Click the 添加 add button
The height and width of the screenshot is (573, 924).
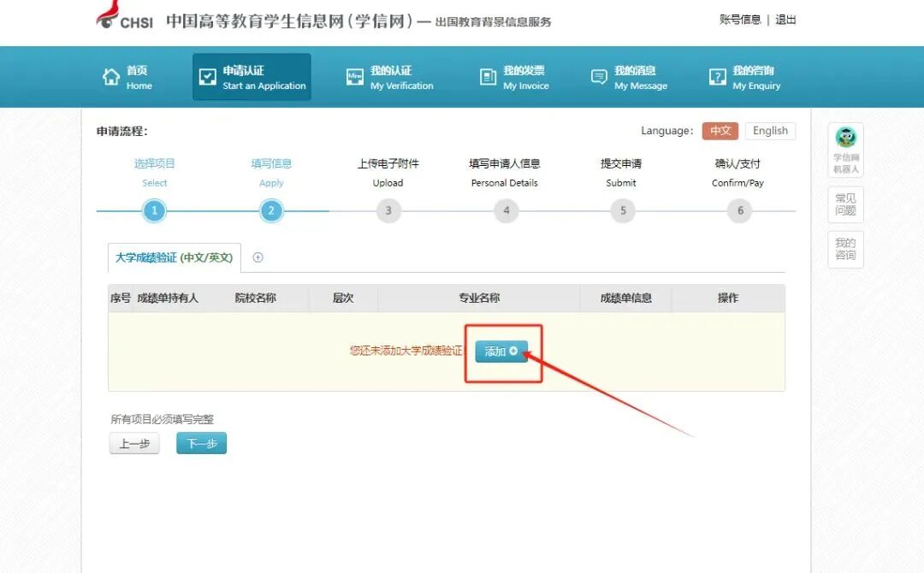click(x=501, y=351)
